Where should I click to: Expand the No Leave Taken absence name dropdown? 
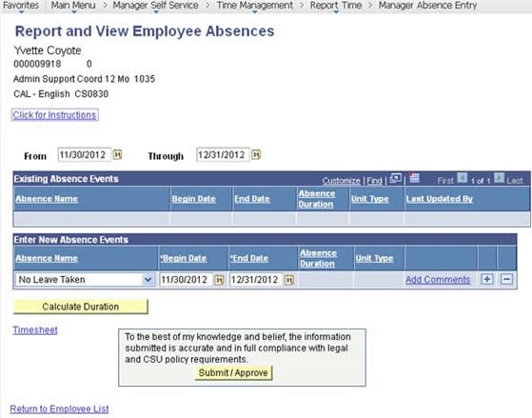point(148,280)
